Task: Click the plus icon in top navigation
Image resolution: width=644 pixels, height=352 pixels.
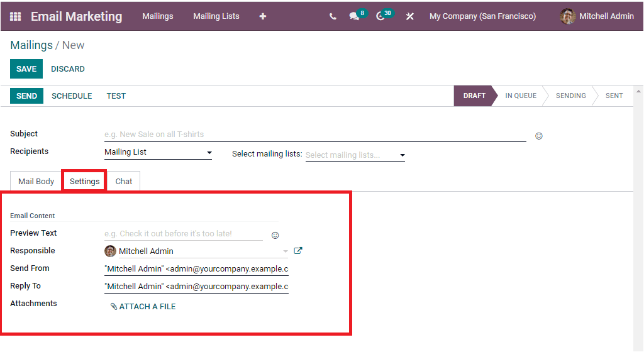Action: [263, 16]
